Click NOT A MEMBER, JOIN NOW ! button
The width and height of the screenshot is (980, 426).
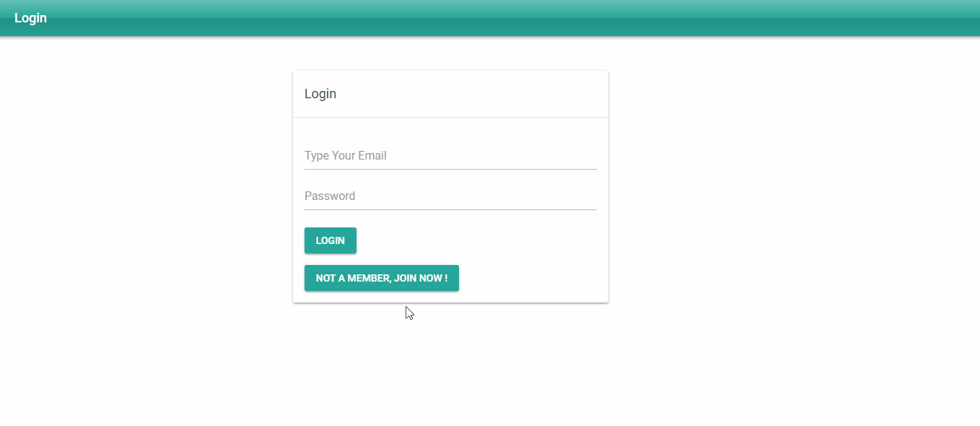pos(382,278)
